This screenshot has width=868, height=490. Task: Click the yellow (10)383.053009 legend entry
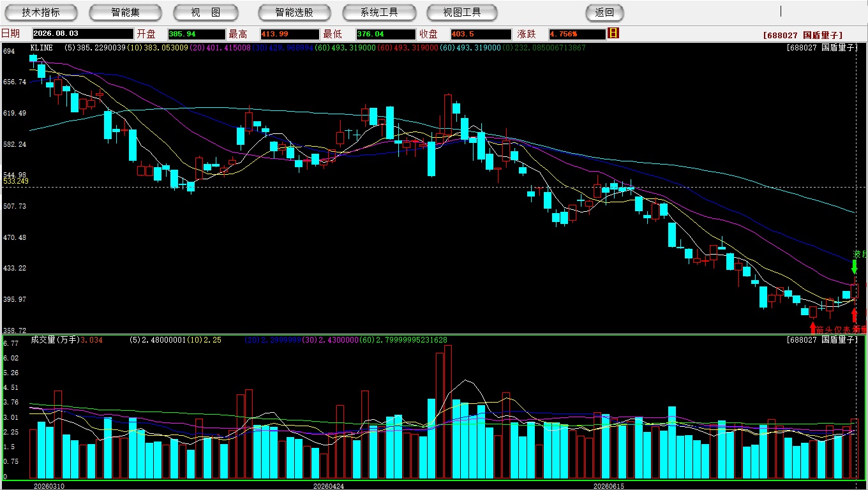point(158,48)
